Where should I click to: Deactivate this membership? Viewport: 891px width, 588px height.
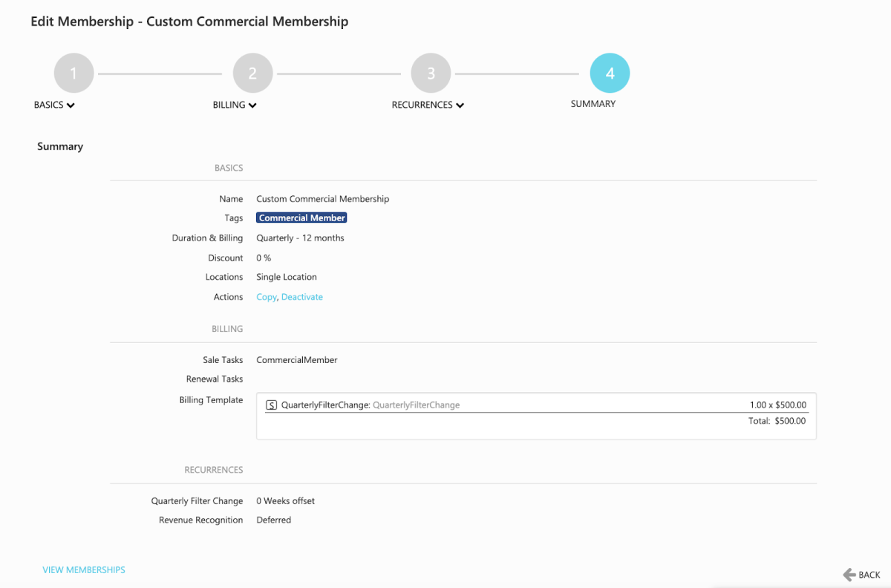(302, 297)
